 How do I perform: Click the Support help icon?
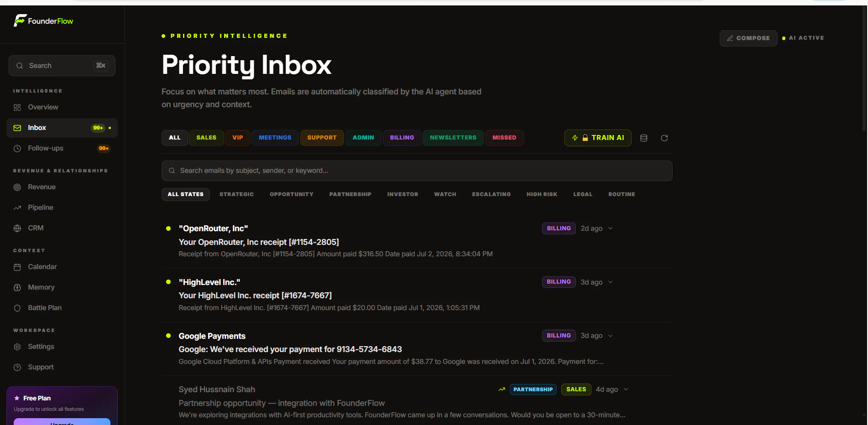pyautogui.click(x=17, y=367)
